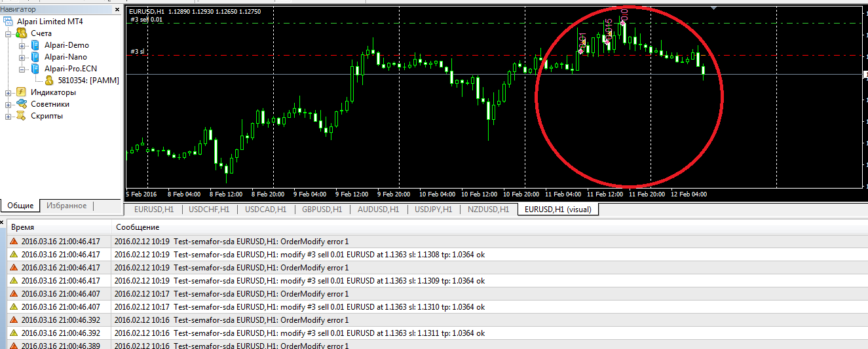This screenshot has height=349, width=868.
Task: Click warning icon of the sl: 1.1308 row
Action: point(14,254)
